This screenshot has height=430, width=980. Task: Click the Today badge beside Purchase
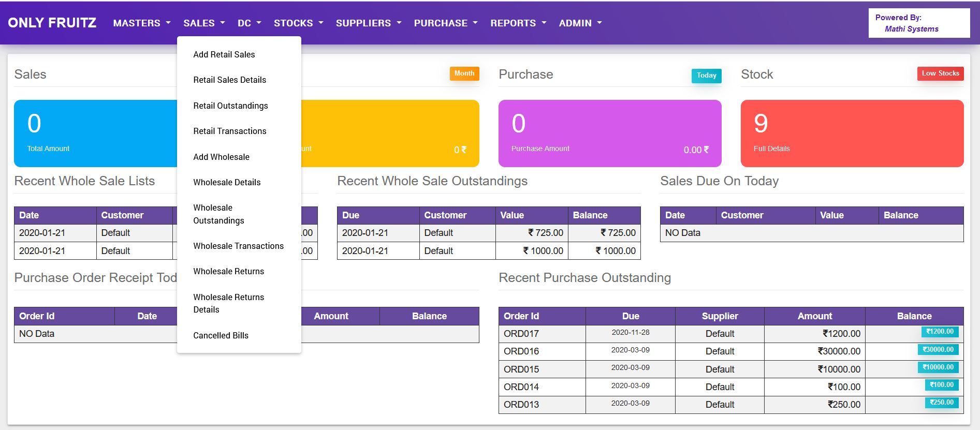click(x=706, y=76)
